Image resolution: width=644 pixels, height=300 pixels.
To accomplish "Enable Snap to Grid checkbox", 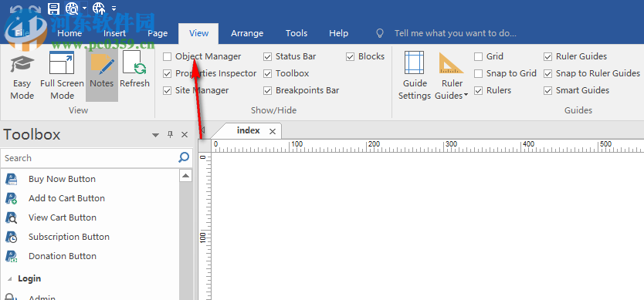I will pos(478,73).
